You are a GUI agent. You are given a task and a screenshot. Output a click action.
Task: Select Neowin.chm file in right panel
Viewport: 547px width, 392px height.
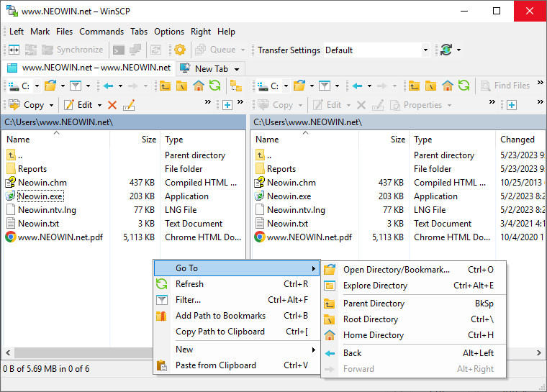[291, 183]
